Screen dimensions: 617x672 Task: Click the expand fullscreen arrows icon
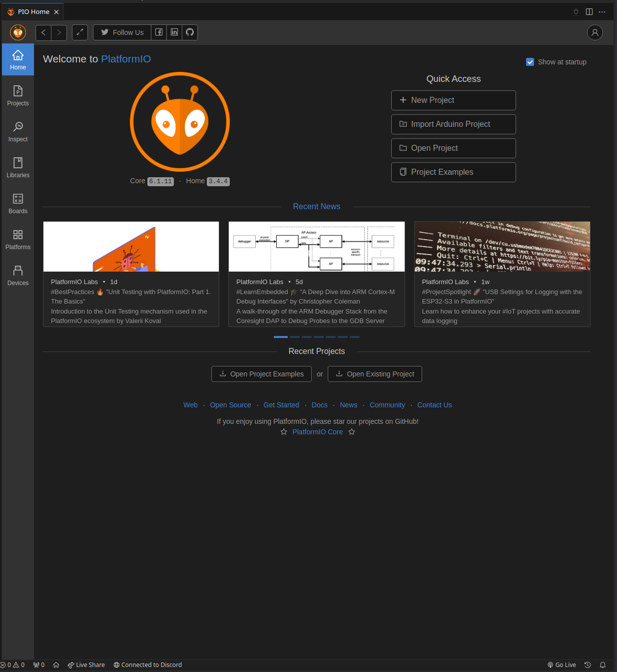click(80, 32)
